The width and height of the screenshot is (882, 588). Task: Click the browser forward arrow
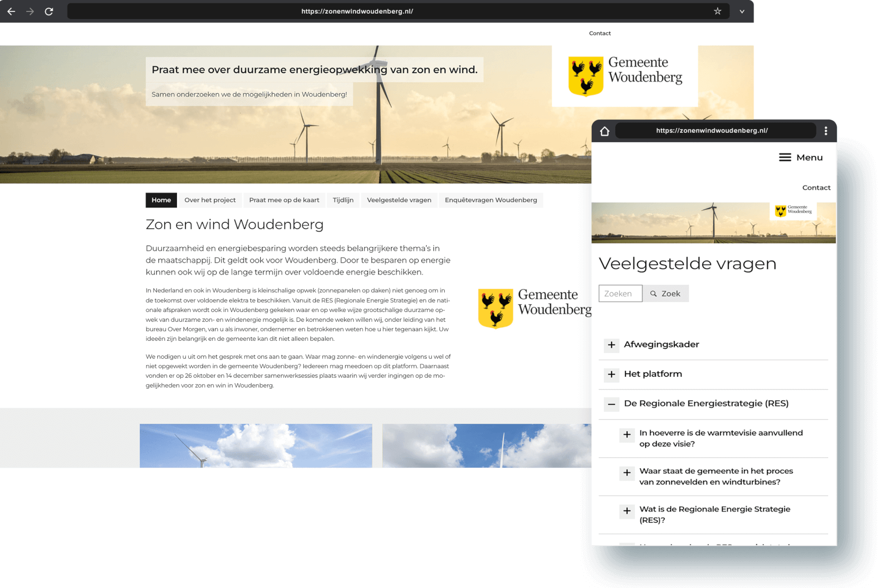(30, 11)
